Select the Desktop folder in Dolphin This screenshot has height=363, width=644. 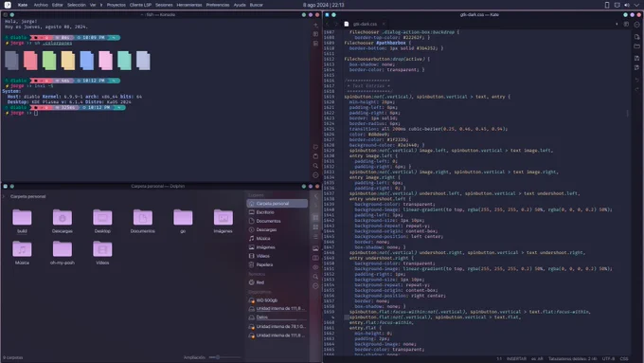click(x=102, y=221)
